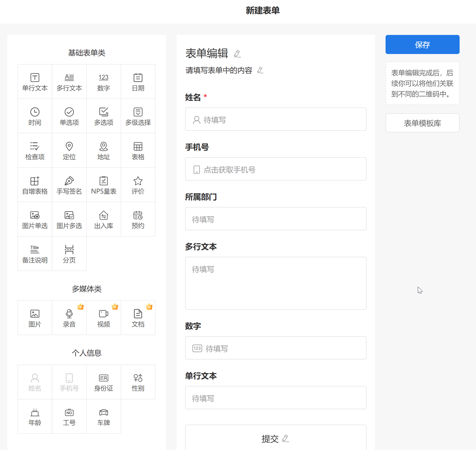The height and width of the screenshot is (450, 476).
Task: Edit the form title with pencil icon
Action: 237,54
